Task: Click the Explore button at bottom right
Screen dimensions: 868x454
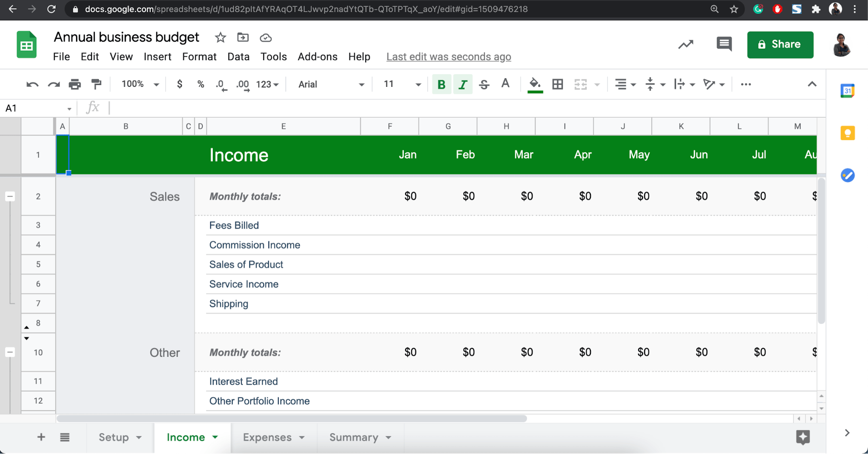Action: (x=802, y=437)
